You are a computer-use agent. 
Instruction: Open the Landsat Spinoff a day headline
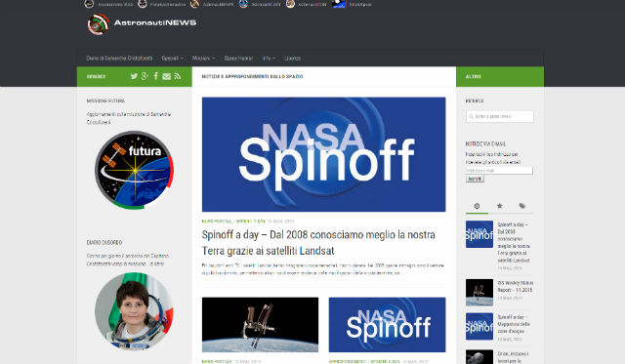(x=318, y=243)
